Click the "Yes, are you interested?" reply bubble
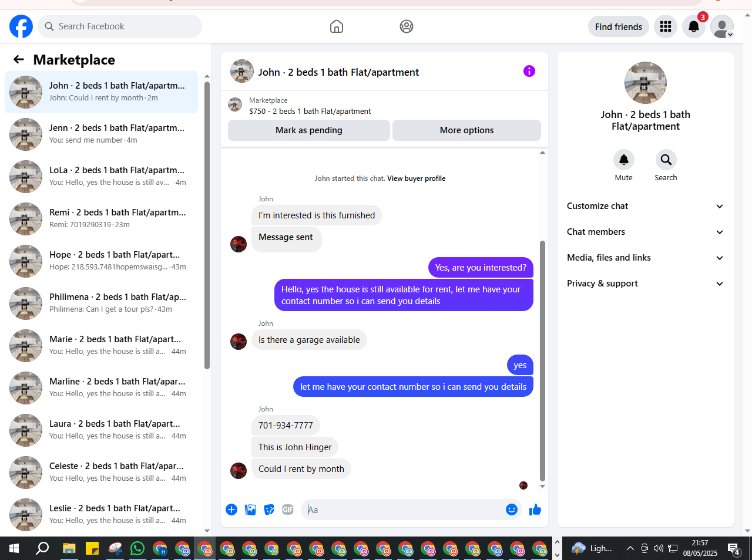 [x=481, y=268]
